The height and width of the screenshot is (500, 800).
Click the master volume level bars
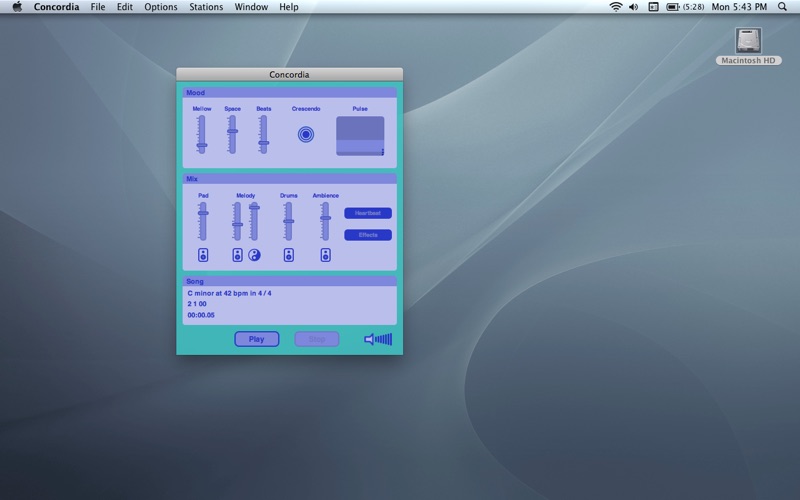pos(384,339)
